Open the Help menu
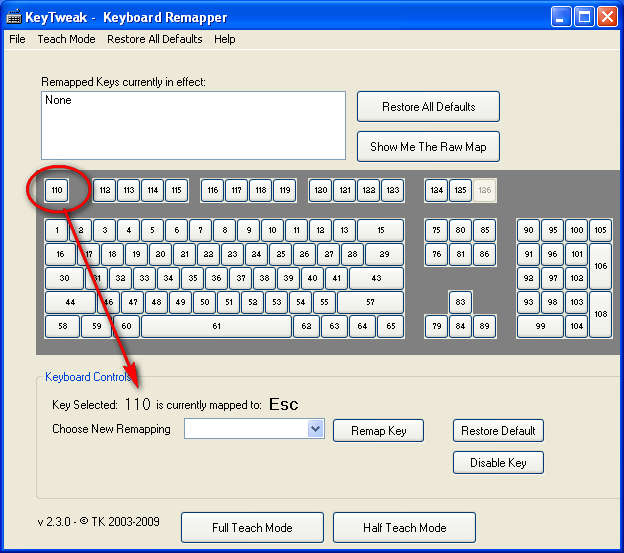 224,39
